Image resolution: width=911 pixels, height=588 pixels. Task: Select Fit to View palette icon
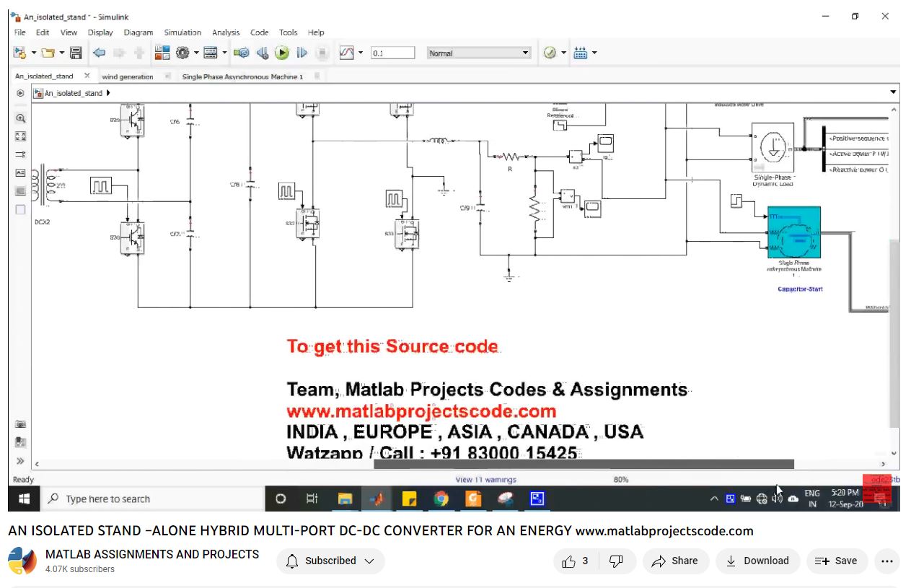[x=20, y=136]
